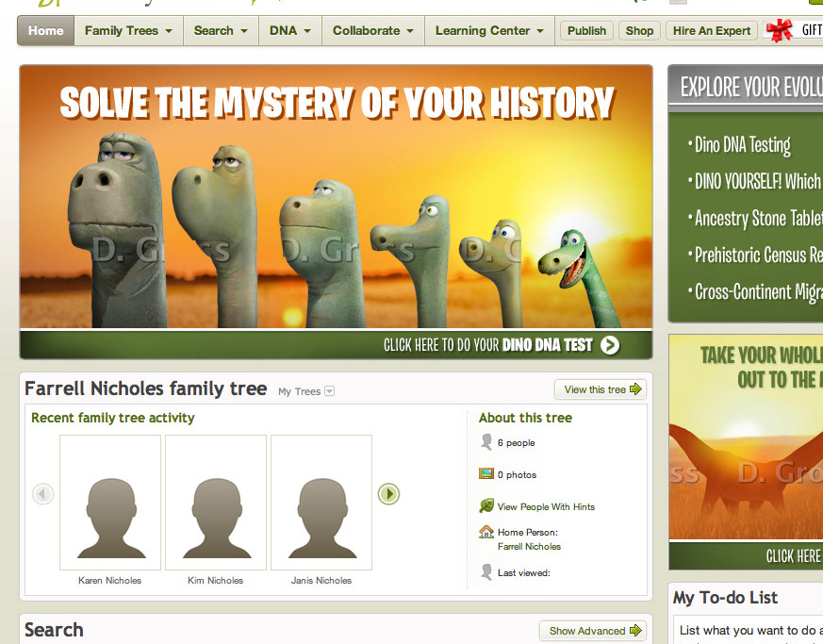Viewport: 823px width, 644px height.
Task: Open the Family Trees menu
Action: (128, 30)
